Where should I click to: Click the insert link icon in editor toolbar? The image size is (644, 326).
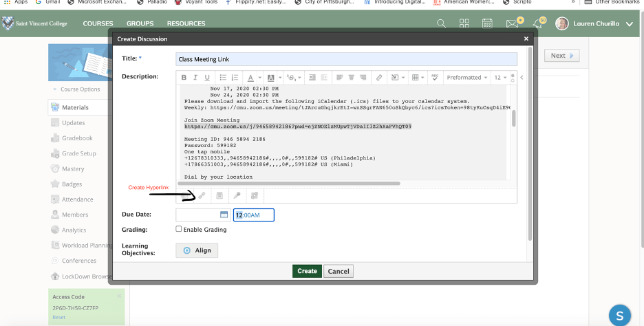(x=379, y=78)
